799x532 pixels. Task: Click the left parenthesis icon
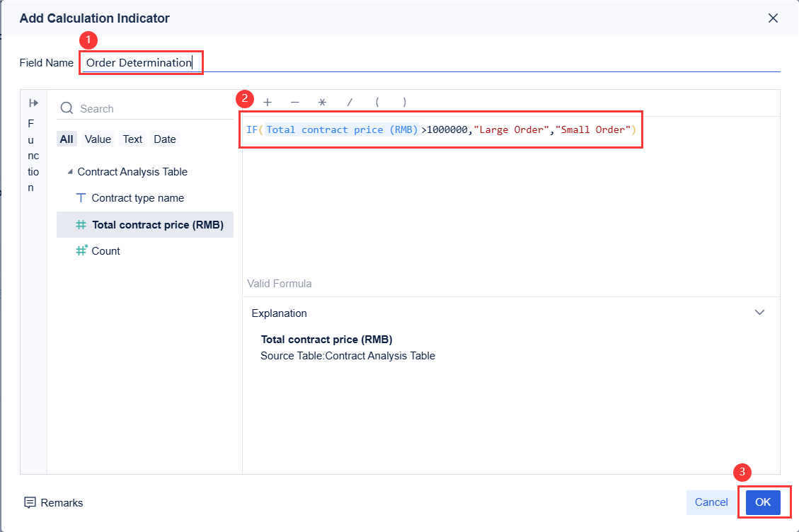(376, 102)
